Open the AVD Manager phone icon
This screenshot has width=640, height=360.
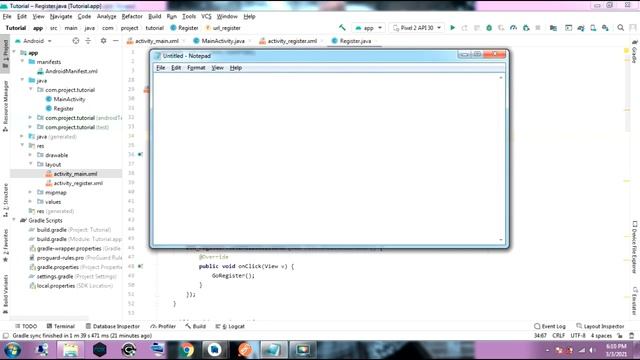pyautogui.click(x=593, y=28)
